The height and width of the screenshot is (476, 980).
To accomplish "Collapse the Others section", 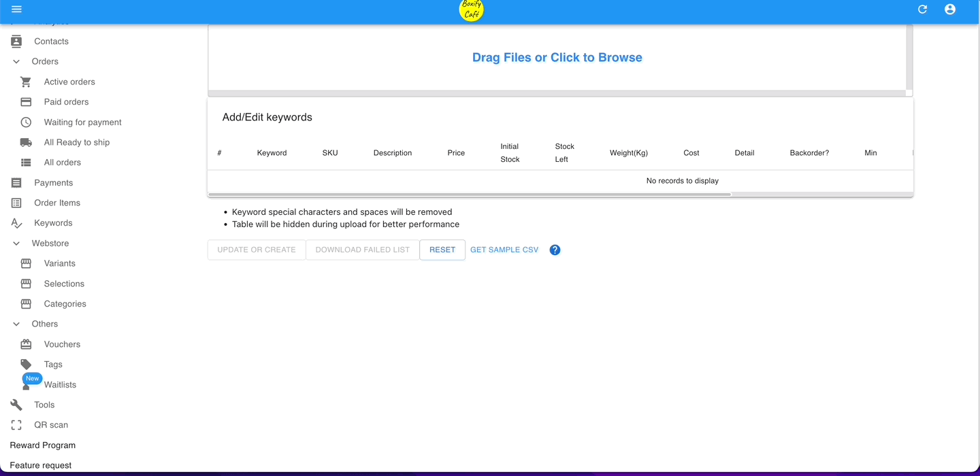I will click(x=16, y=324).
